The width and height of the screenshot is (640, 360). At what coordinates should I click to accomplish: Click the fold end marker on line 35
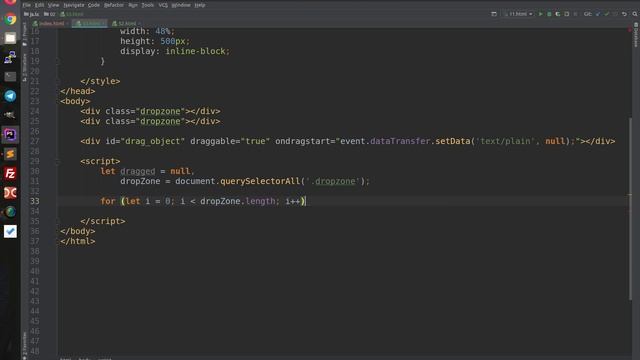[x=58, y=221]
